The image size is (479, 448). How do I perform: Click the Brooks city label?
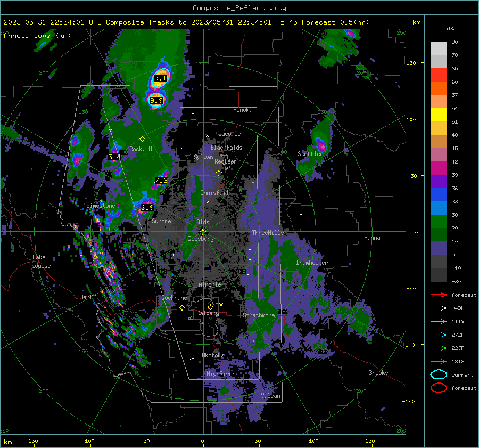tap(378, 373)
